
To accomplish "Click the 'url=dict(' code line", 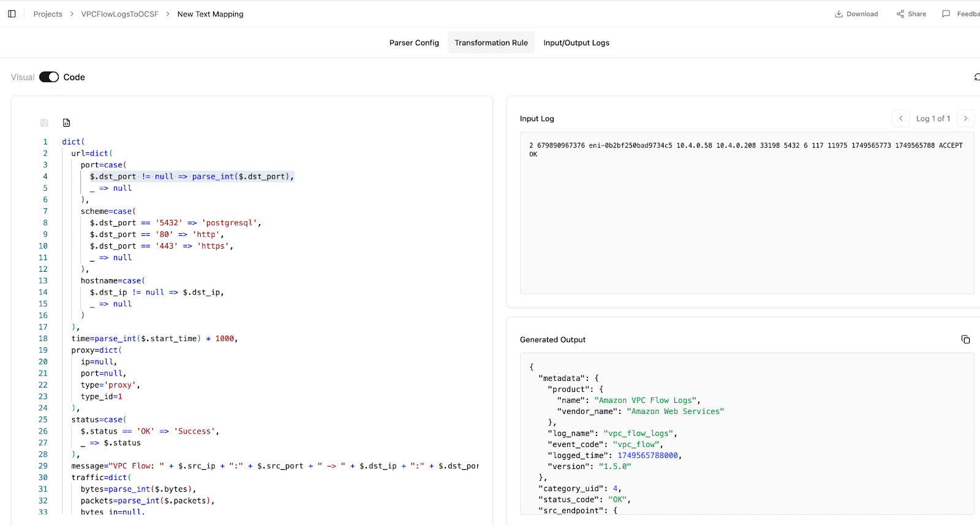I will 92,154.
